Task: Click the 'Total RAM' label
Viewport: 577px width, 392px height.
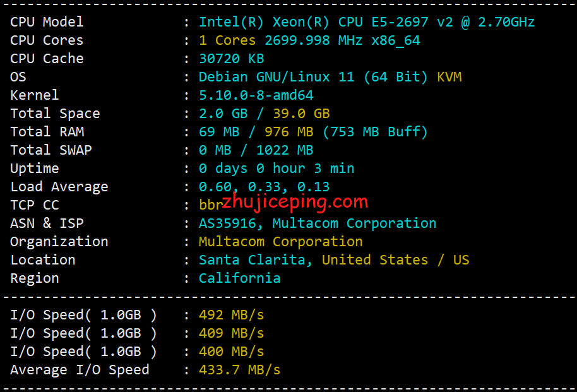Action: click(x=47, y=132)
